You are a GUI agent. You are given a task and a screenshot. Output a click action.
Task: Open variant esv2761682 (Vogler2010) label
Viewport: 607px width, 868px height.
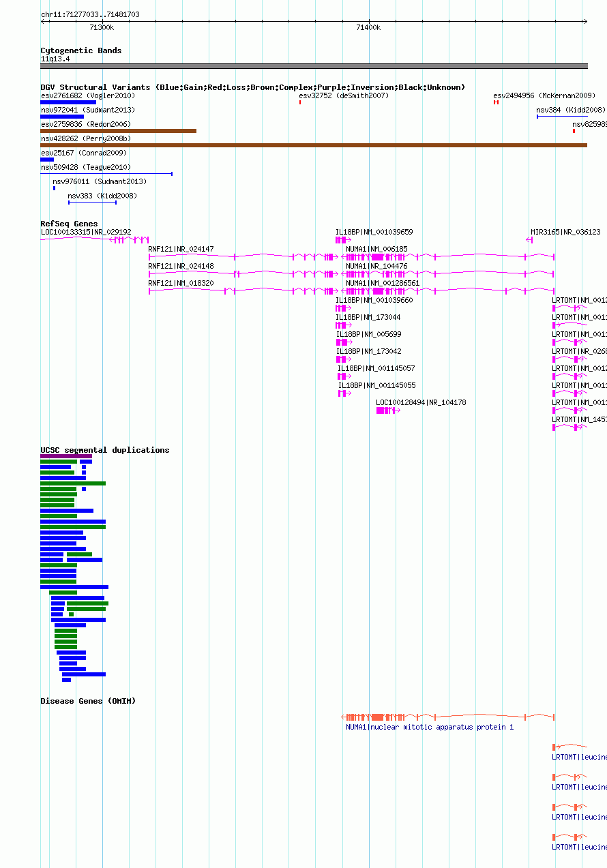tap(88, 95)
